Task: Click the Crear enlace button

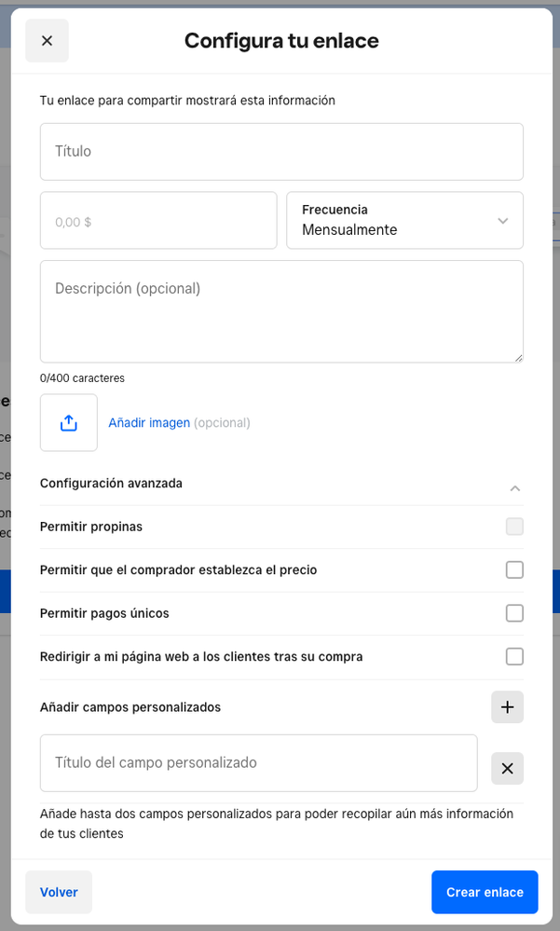Action: 485,892
